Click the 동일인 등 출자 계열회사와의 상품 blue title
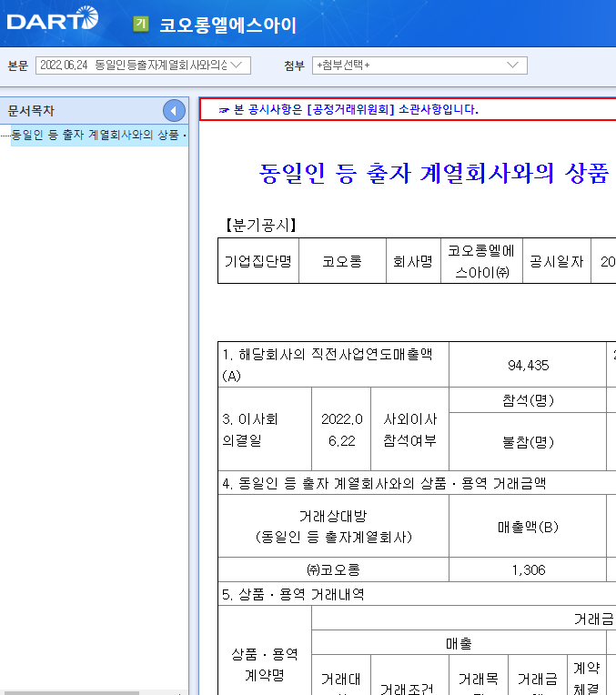The width and height of the screenshot is (616, 695). pyautogui.click(x=434, y=173)
